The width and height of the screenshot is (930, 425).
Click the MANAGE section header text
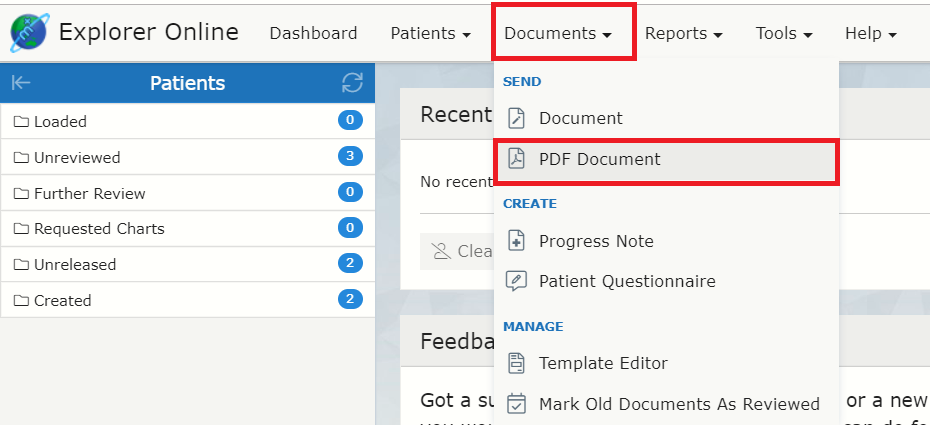coord(533,327)
